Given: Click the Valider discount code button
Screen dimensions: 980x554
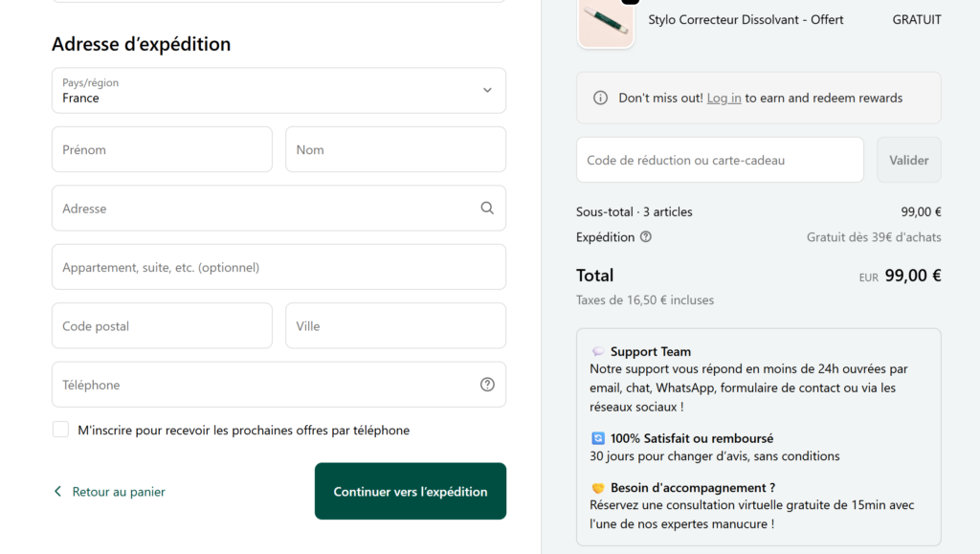Looking at the screenshot, I should [x=908, y=159].
